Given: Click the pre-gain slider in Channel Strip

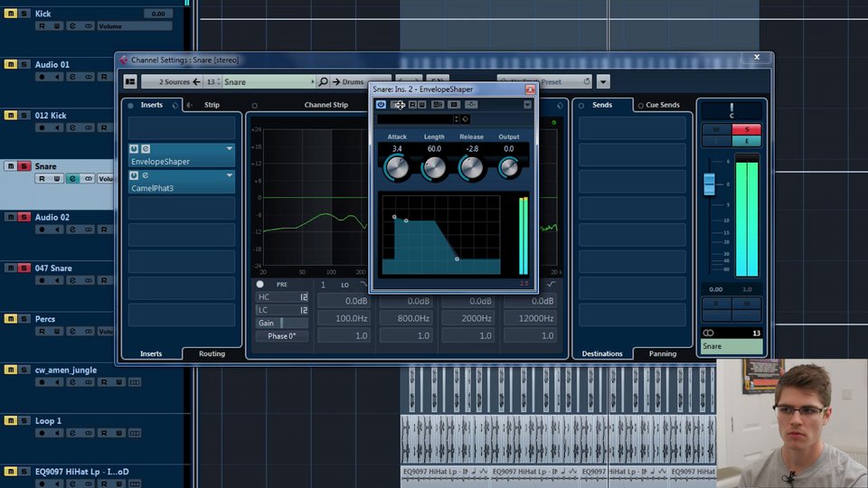Looking at the screenshot, I should click(x=282, y=323).
